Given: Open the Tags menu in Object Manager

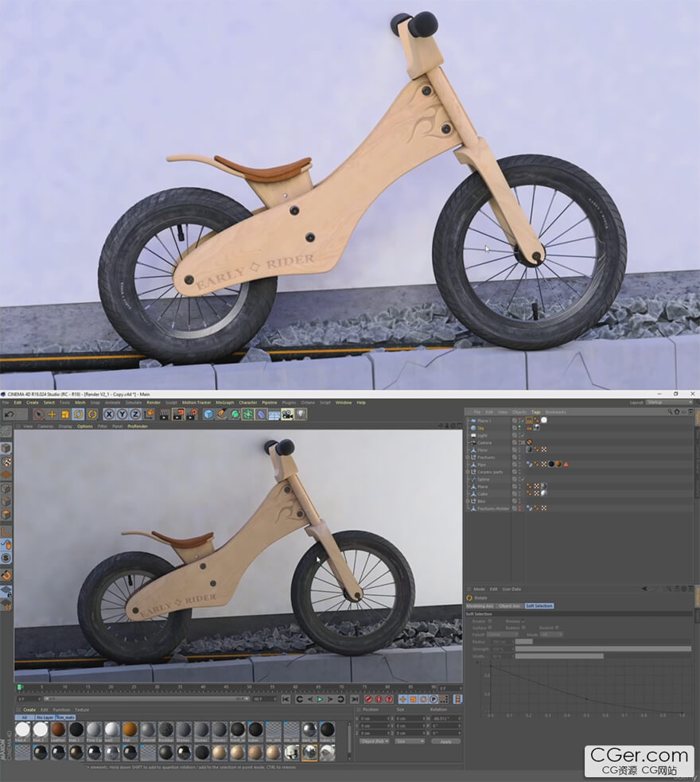Looking at the screenshot, I should point(536,412).
